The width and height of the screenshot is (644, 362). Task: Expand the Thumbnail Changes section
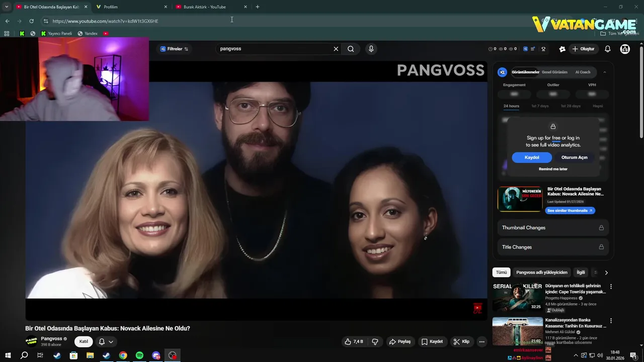(x=553, y=228)
